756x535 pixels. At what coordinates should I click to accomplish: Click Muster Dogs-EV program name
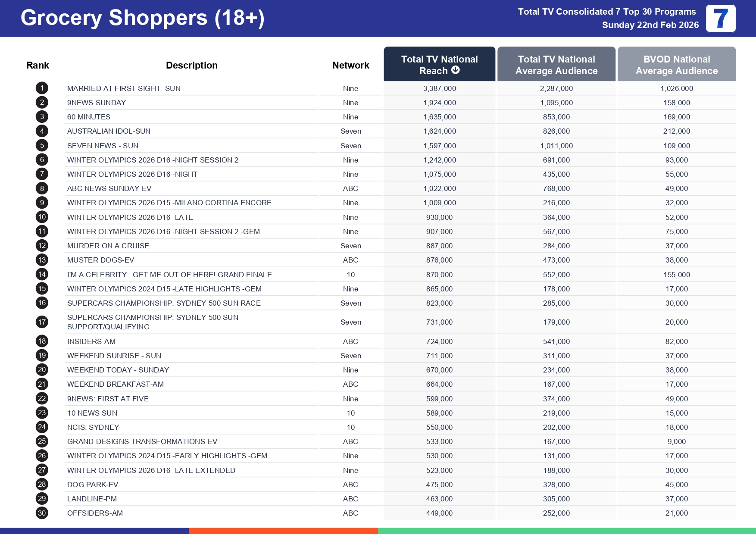[x=100, y=260]
